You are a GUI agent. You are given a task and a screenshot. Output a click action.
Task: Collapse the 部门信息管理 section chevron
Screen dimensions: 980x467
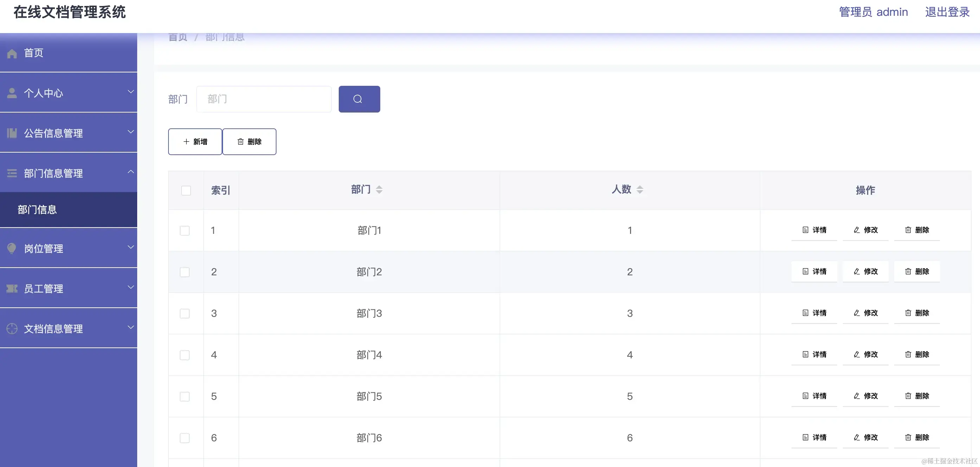pyautogui.click(x=131, y=172)
